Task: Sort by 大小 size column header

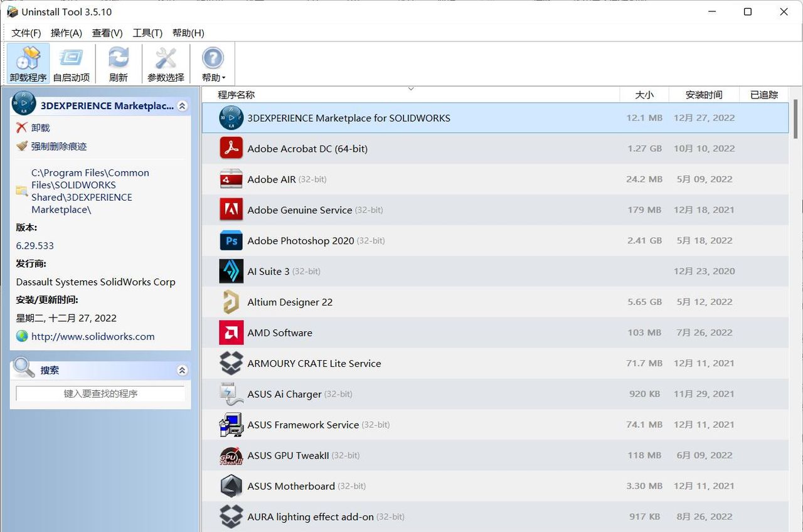Action: (644, 95)
